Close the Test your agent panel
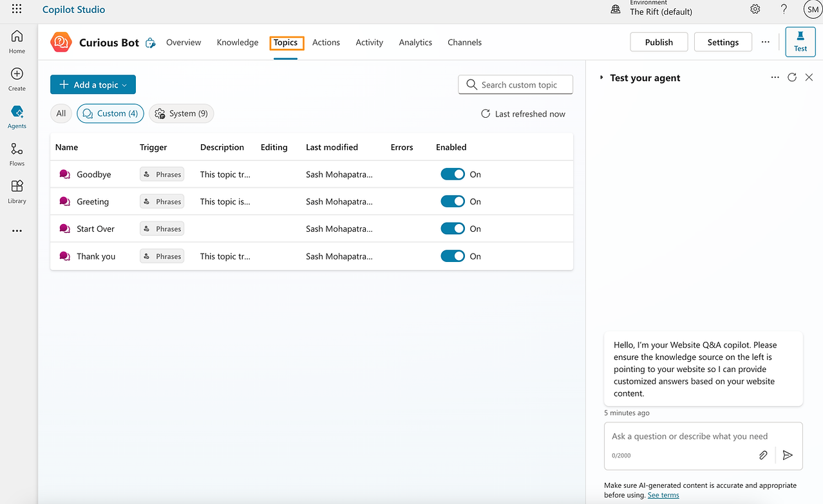Viewport: 823px width, 504px height. click(x=809, y=77)
